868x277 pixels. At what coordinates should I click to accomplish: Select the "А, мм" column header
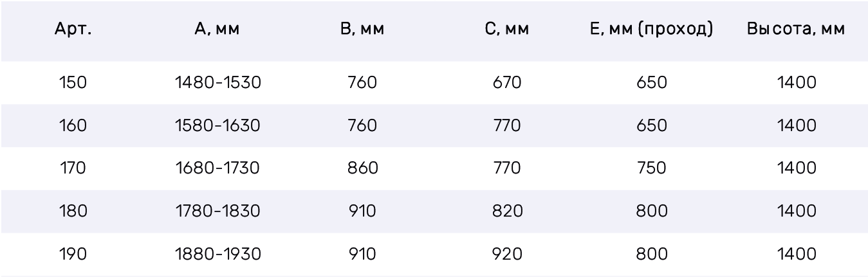217,30
